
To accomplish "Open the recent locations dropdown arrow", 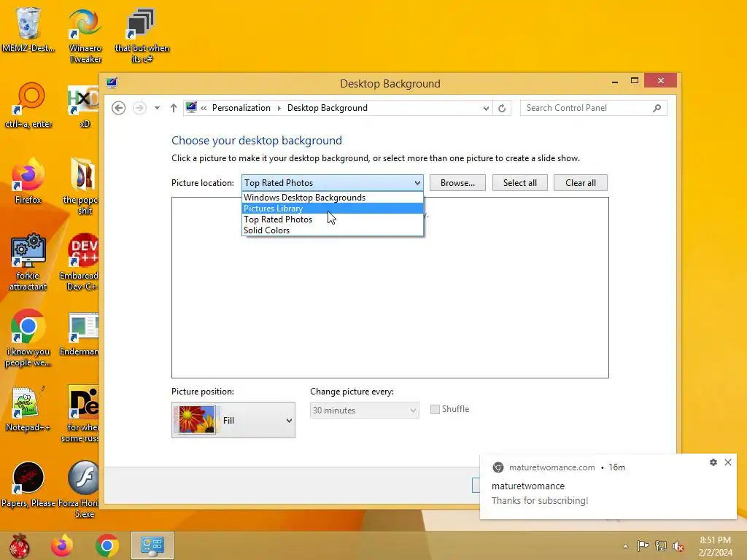I will [x=157, y=108].
